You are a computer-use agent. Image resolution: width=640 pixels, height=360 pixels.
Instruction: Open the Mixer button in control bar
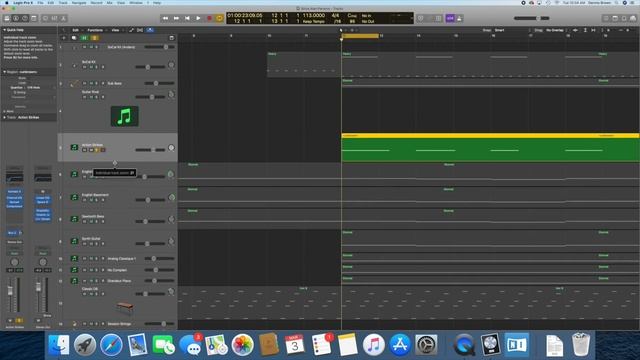coord(54,18)
